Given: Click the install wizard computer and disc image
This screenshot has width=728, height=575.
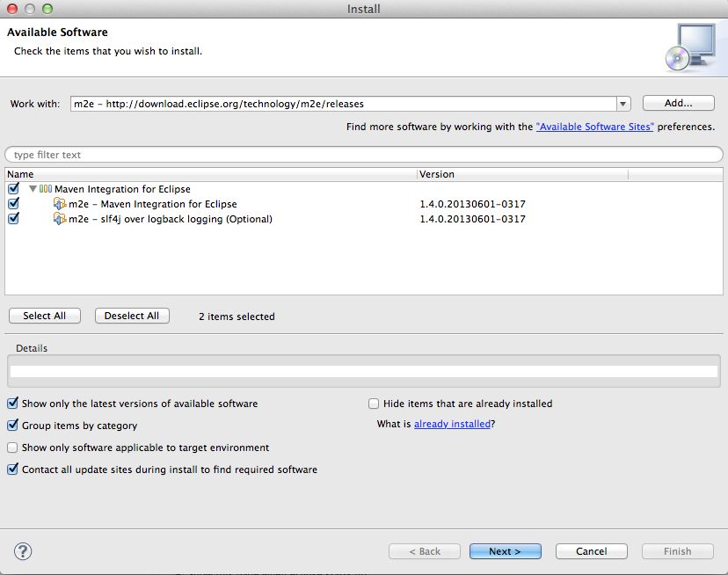Looking at the screenshot, I should click(x=690, y=47).
